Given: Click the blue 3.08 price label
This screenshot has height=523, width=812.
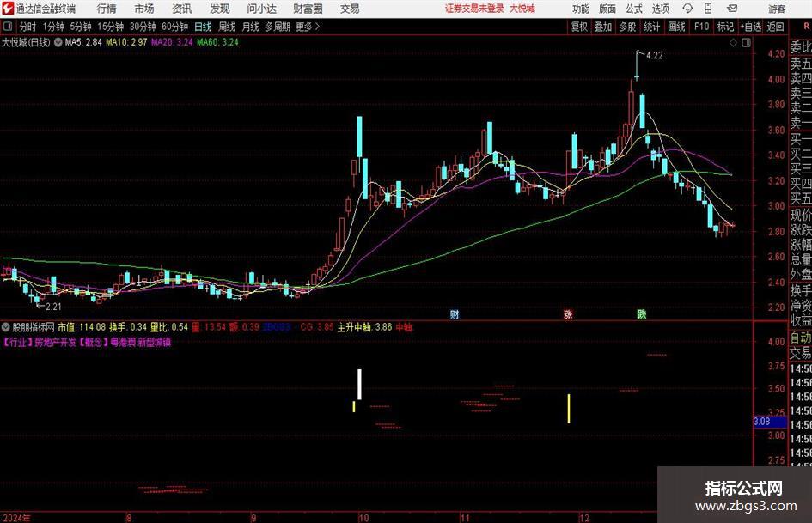Looking at the screenshot, I should (762, 422).
